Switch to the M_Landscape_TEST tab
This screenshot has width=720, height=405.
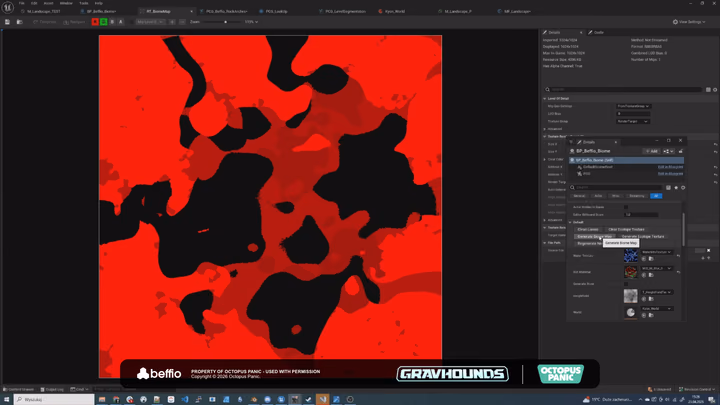44,11
